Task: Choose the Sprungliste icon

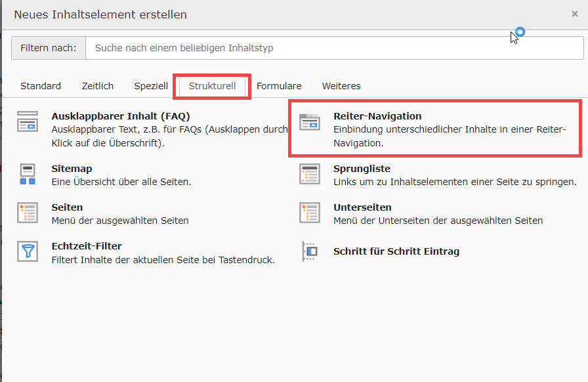Action: coord(310,175)
